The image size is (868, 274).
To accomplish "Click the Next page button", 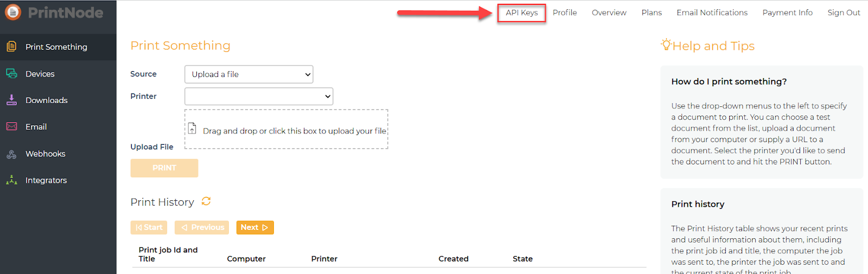I will [x=255, y=227].
